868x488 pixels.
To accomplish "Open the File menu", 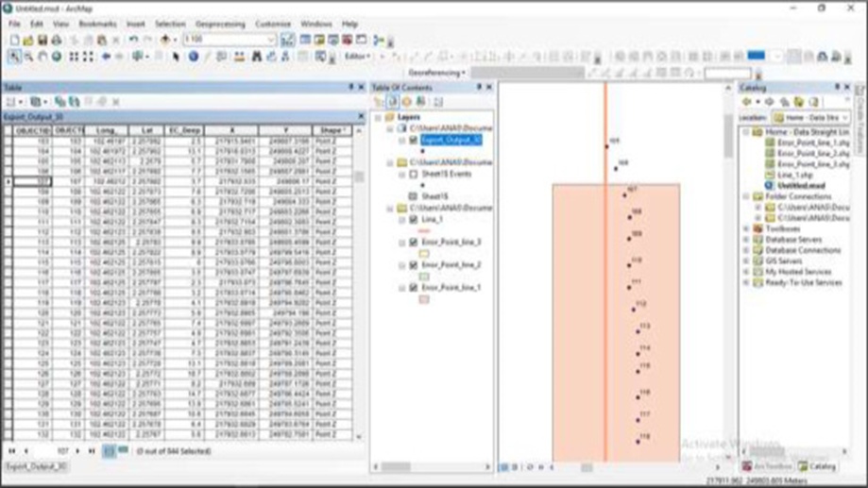I will (x=14, y=24).
